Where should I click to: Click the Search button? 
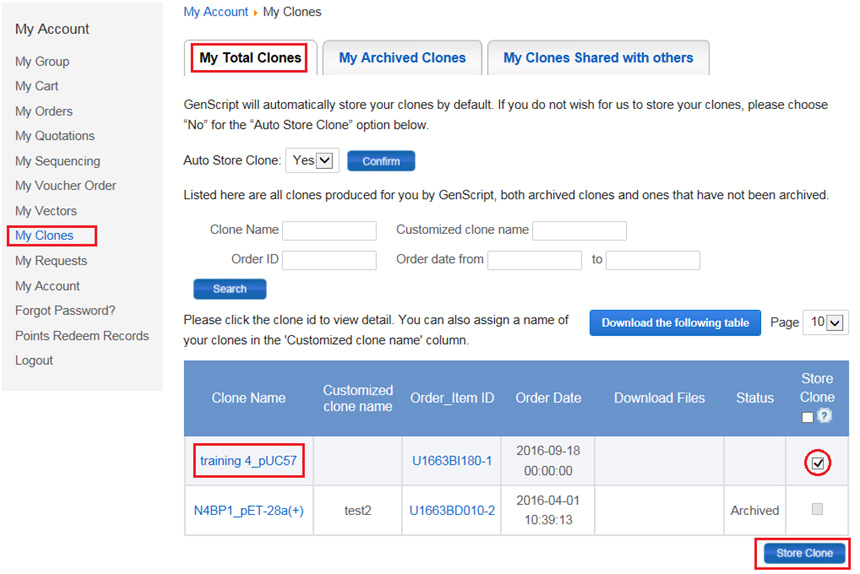pyautogui.click(x=229, y=289)
